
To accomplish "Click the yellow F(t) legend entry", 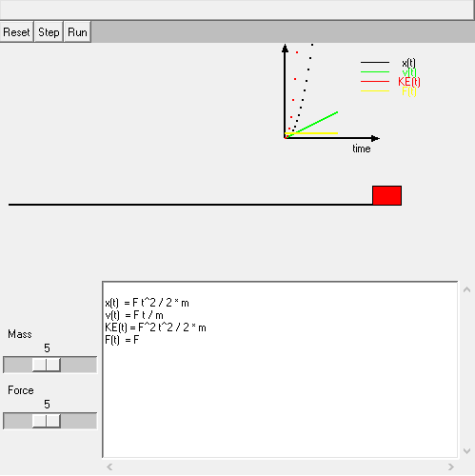I will click(409, 91).
